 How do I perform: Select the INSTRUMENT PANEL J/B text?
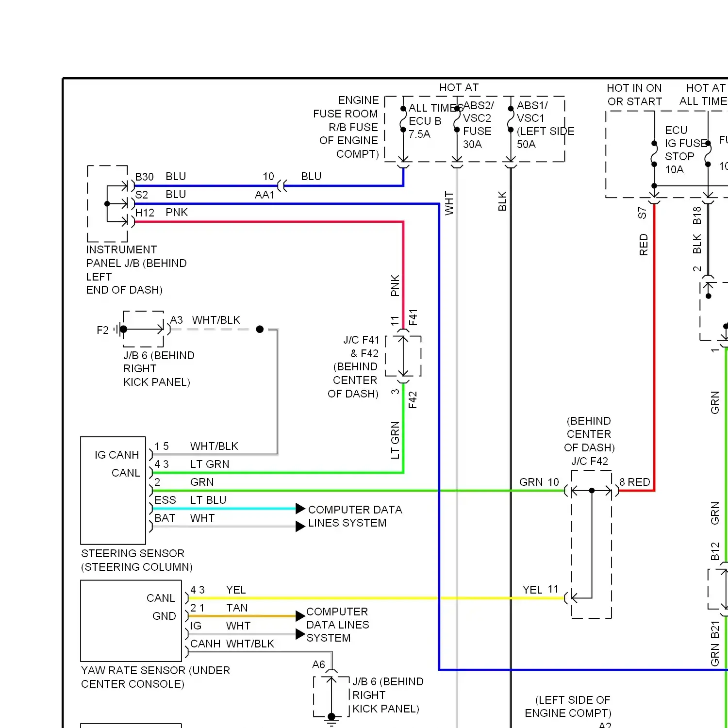pos(136,270)
